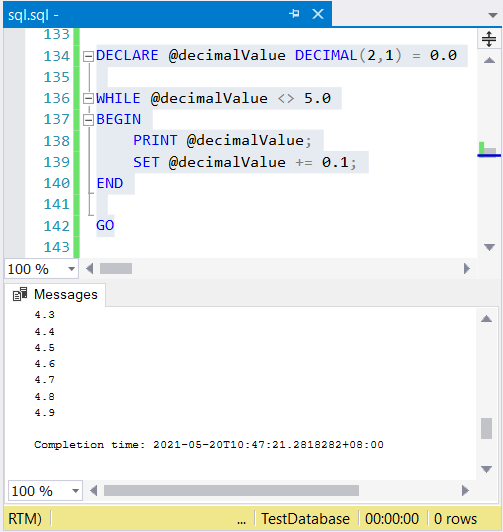Image resolution: width=503 pixels, height=532 pixels.
Task: Click line number 134 in the margin
Action: tap(56, 56)
